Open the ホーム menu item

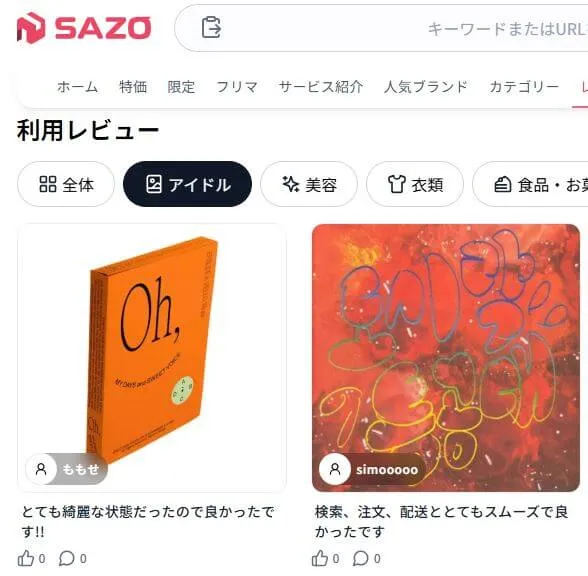tap(78, 87)
